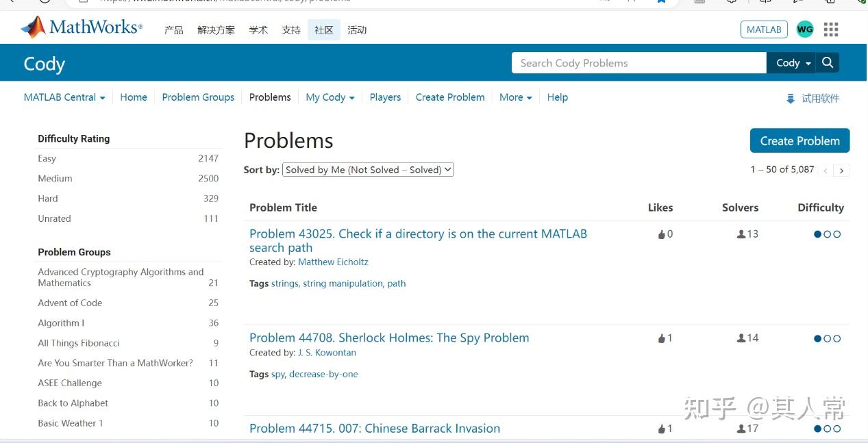The height and width of the screenshot is (443, 868).
Task: Open Basic Weather 1 group
Action: pos(70,423)
